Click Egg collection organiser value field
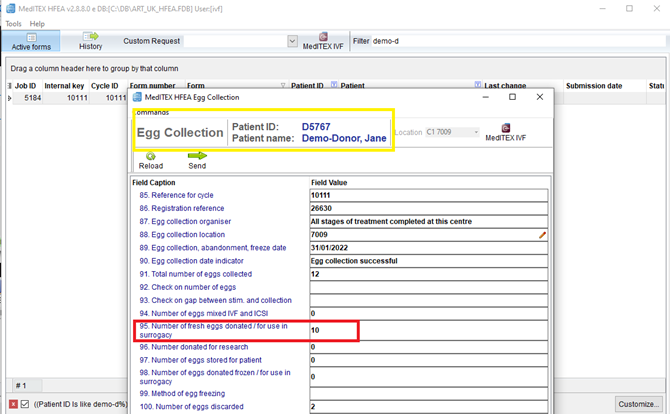The width and height of the screenshot is (670, 414). [x=429, y=221]
